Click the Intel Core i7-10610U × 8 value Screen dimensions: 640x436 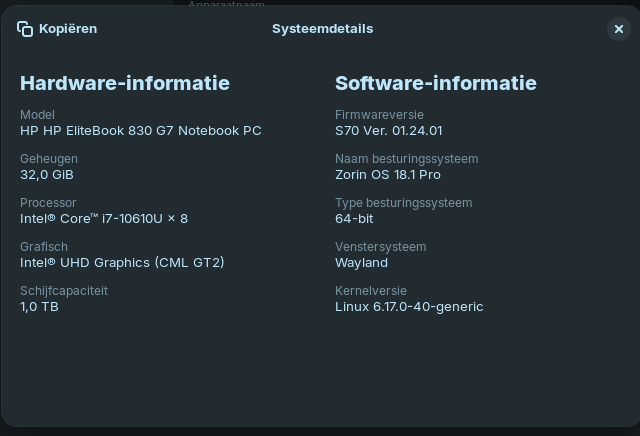click(x=104, y=219)
